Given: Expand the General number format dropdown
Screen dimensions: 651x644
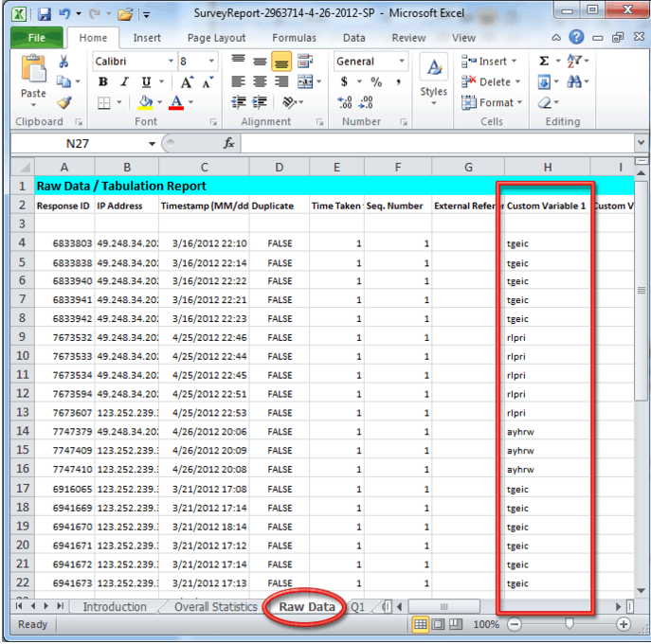Looking at the screenshot, I should tap(402, 61).
